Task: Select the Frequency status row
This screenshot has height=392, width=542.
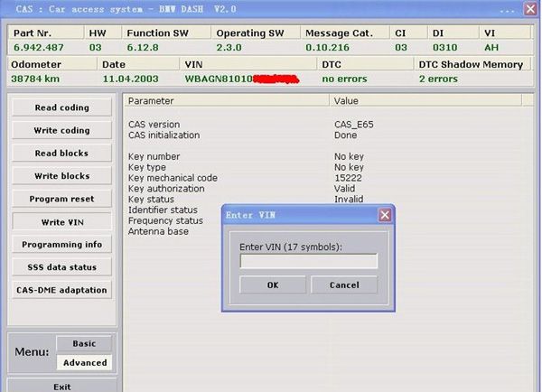Action: [x=165, y=221]
